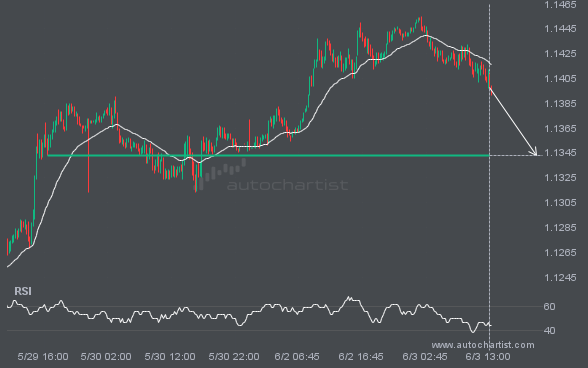Click the 1.1465 price axis label
This screenshot has height=368, width=588.
point(560,5)
